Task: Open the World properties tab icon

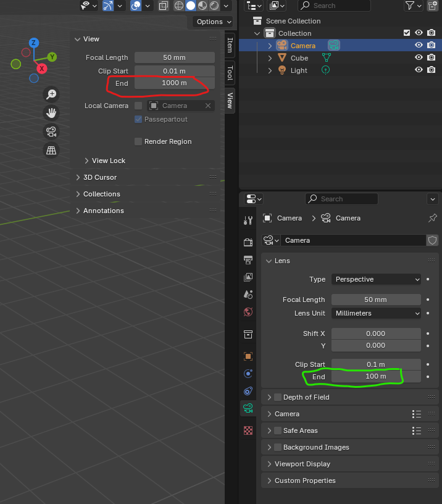Action: 248,311
